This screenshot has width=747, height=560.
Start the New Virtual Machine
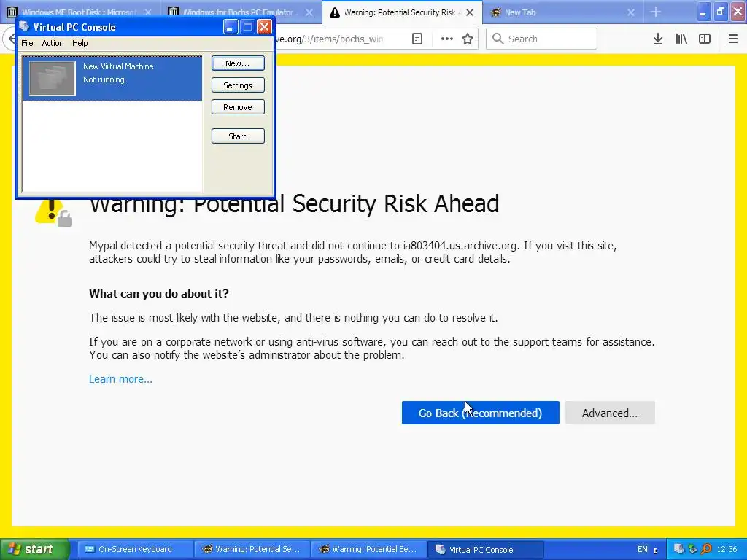238,136
